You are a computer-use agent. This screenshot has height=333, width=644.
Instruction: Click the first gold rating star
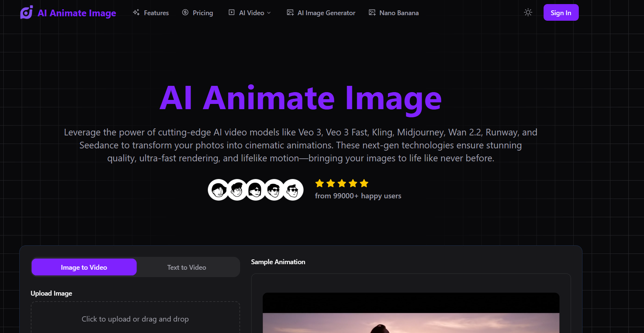coord(319,184)
